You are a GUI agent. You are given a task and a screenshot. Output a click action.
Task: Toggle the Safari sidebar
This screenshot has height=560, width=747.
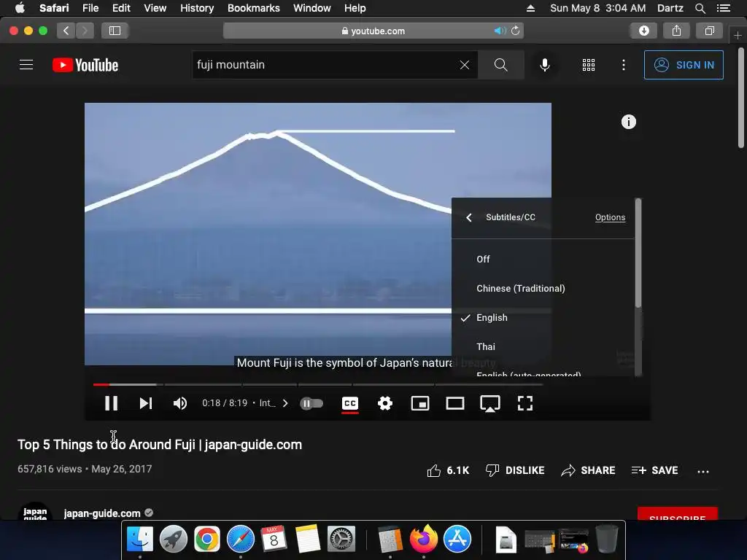click(x=115, y=31)
